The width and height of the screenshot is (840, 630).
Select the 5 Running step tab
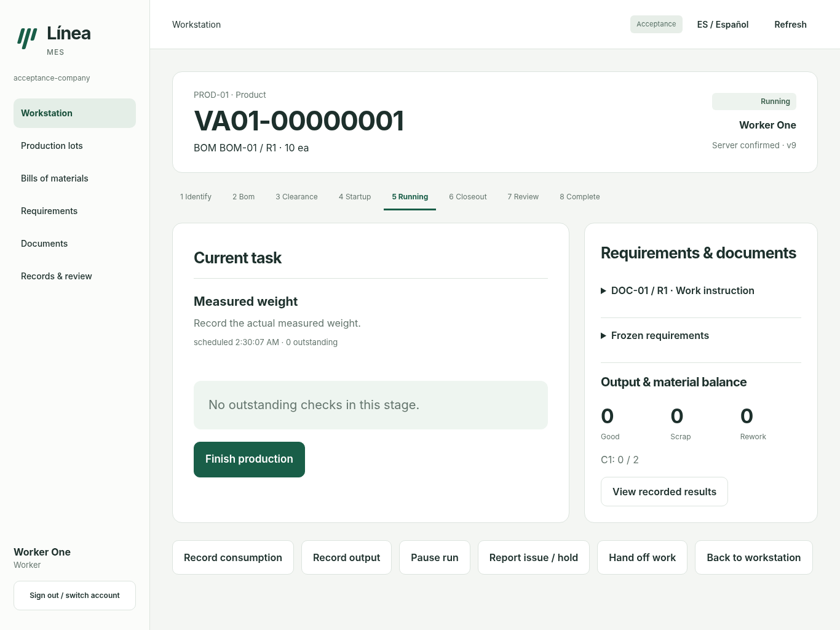pos(410,197)
